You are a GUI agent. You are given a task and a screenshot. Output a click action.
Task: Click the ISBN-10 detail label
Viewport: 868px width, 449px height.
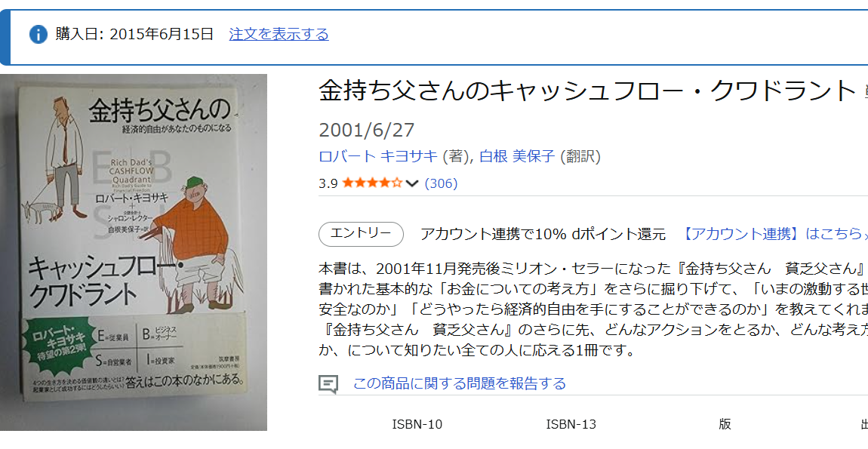point(417,425)
